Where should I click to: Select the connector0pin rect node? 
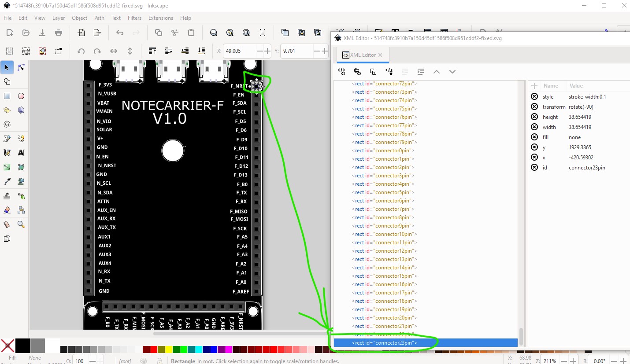pos(426,151)
